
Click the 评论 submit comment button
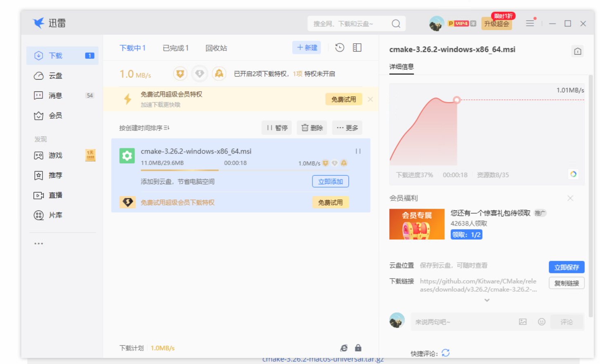[x=566, y=322]
